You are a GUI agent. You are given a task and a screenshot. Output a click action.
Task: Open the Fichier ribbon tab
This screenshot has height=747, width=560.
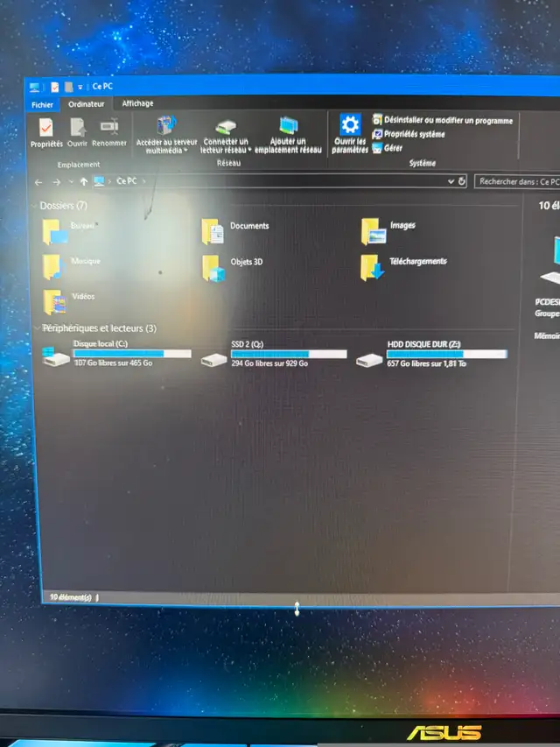click(42, 105)
